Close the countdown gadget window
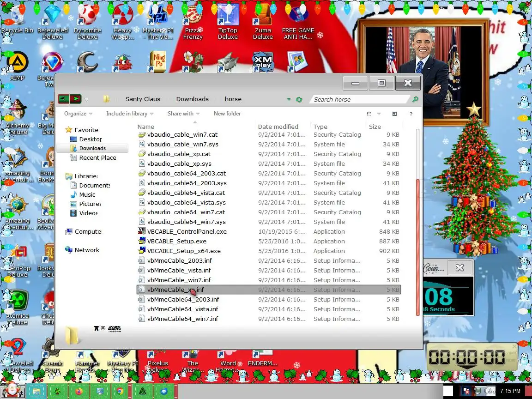The height and width of the screenshot is (399, 532). click(x=460, y=268)
